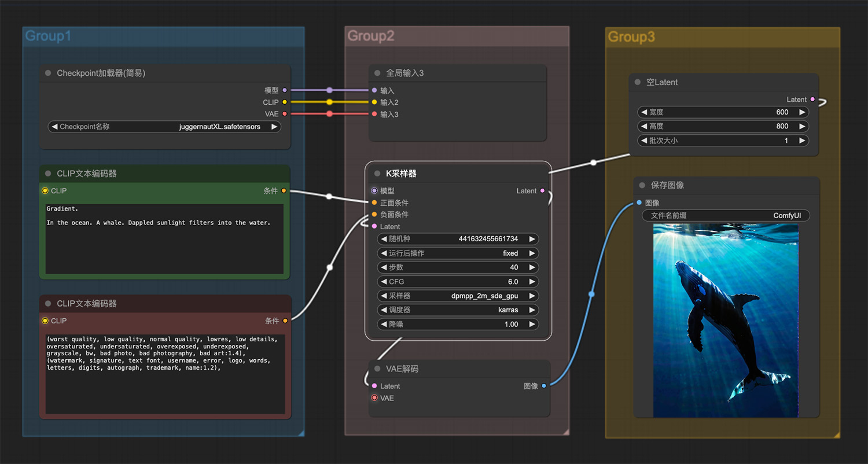This screenshot has height=464, width=868.
Task: Select next checkpoint with right arrow of Checkpoint名称
Action: tap(274, 127)
